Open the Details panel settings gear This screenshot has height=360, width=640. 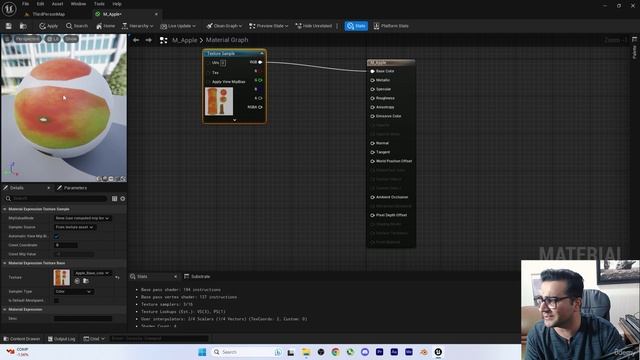click(x=122, y=198)
